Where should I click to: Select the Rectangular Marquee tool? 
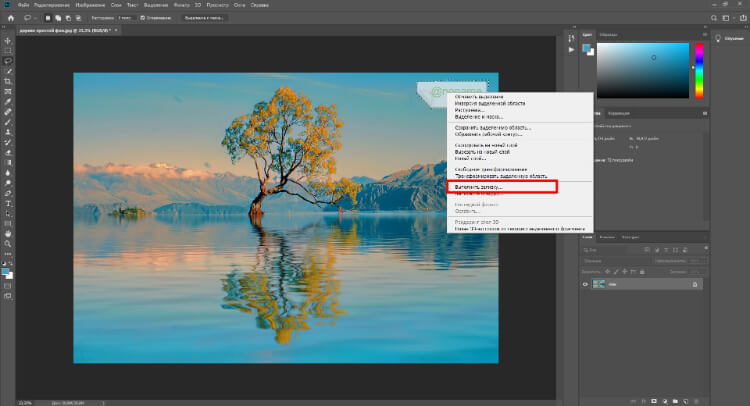click(x=8, y=51)
